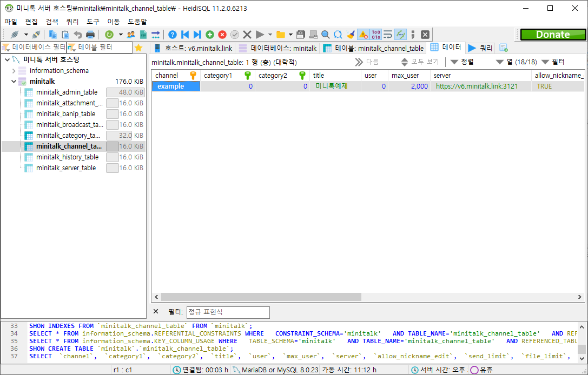The height and width of the screenshot is (375, 588).
Task: Jump to first row with blue arrow
Action: click(x=185, y=35)
